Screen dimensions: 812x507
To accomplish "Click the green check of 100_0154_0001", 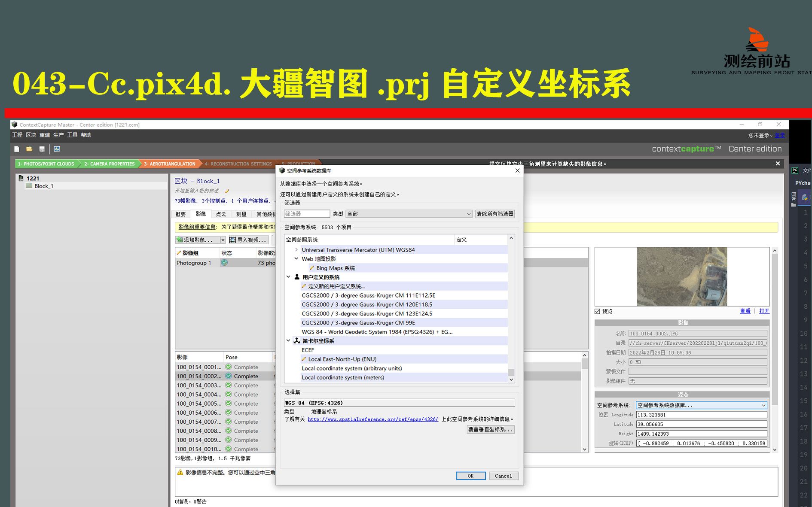I will [229, 367].
